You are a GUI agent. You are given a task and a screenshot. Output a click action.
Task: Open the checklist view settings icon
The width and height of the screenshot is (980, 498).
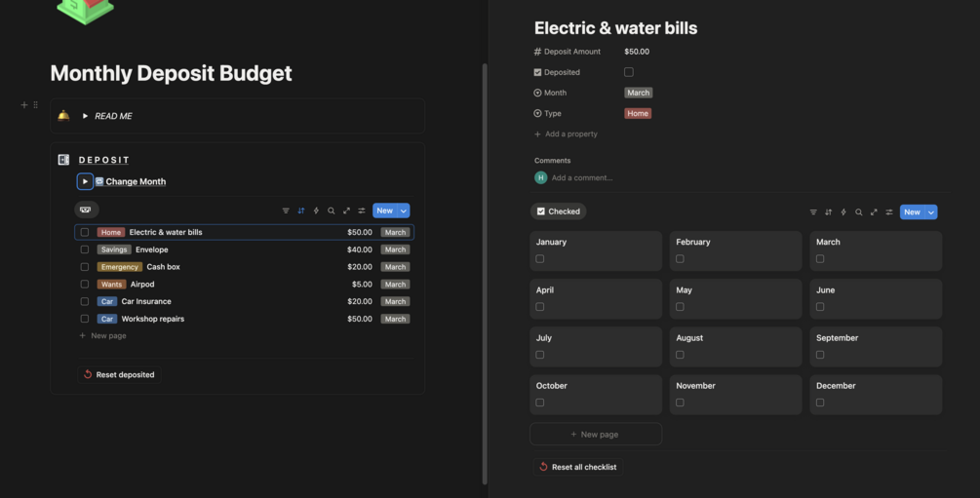coord(889,212)
